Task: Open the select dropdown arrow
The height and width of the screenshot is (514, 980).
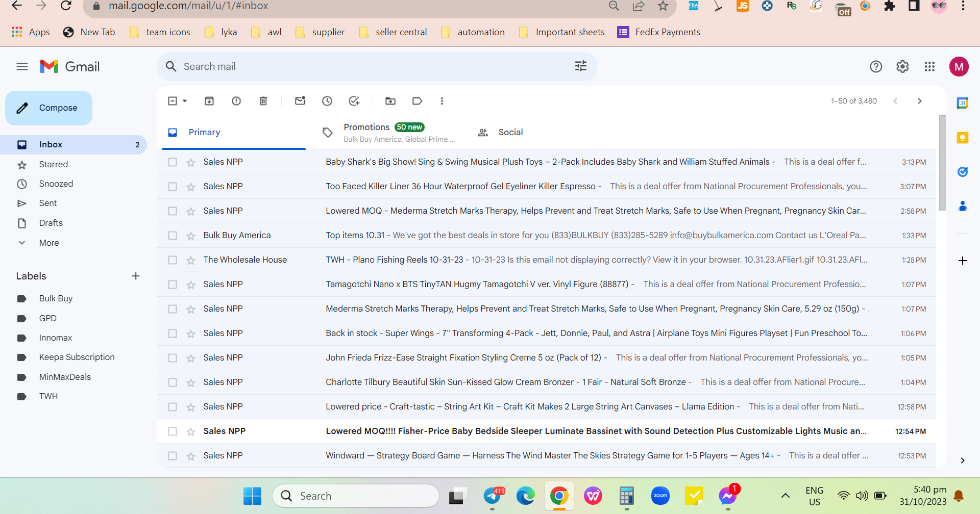Action: (185, 101)
